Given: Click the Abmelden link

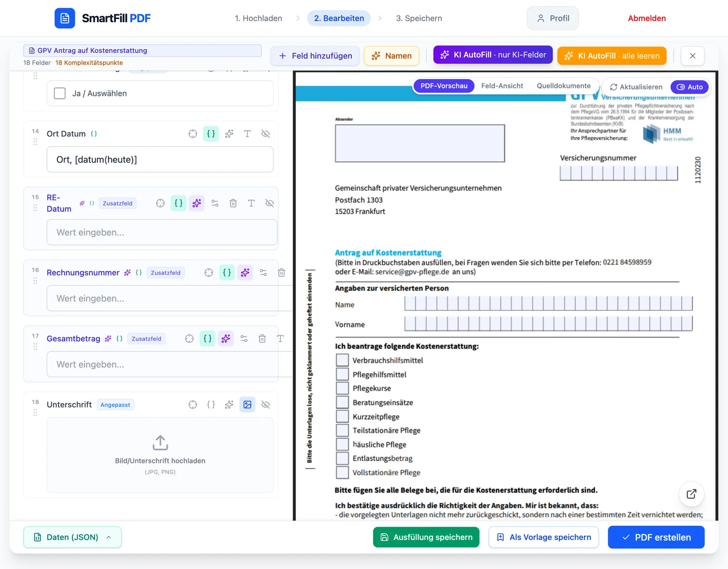Looking at the screenshot, I should pyautogui.click(x=647, y=18).
